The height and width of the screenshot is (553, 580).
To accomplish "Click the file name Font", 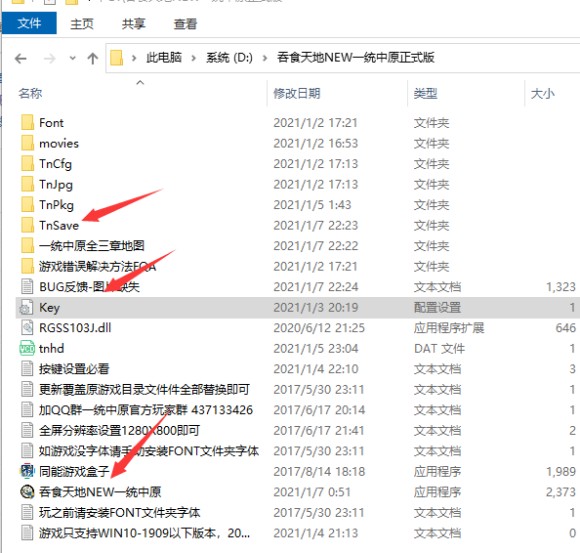I will coord(51,122).
